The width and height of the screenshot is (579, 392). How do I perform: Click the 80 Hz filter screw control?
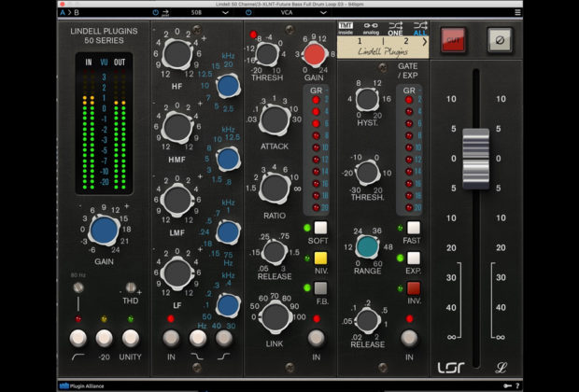tap(78, 287)
